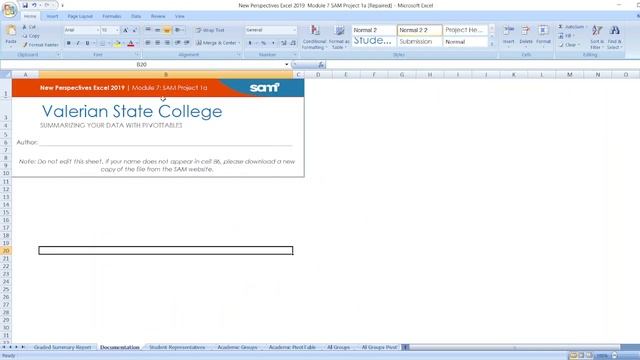Screen dimensions: 640x360
Task: Open the View ribbon tab
Action: pos(180,16)
